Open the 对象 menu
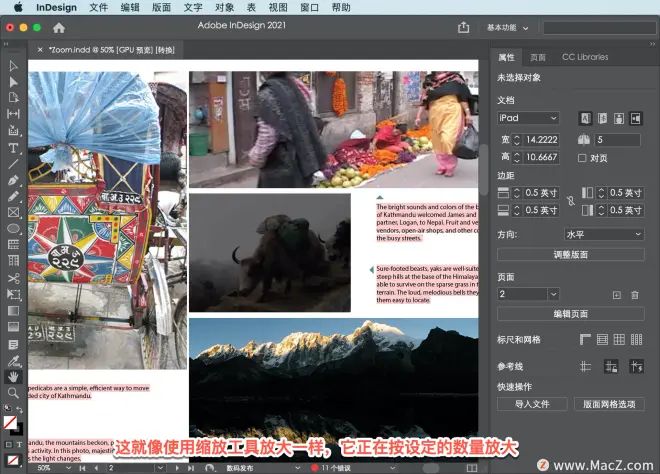 coord(224,8)
